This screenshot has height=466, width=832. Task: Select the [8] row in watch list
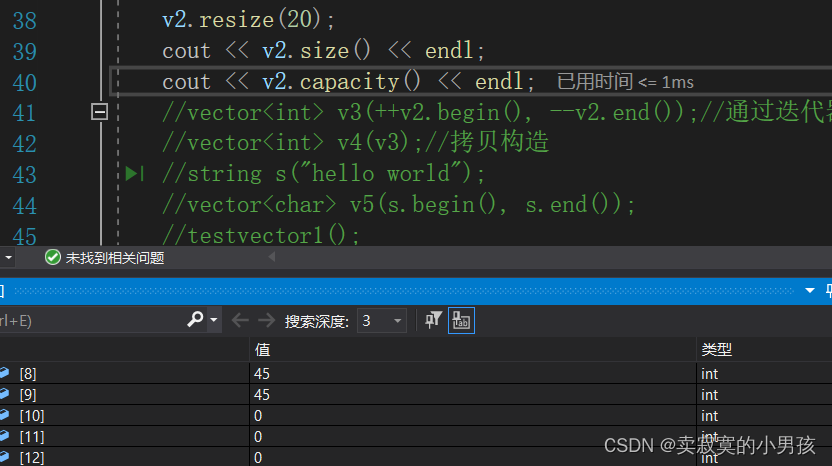(416, 374)
